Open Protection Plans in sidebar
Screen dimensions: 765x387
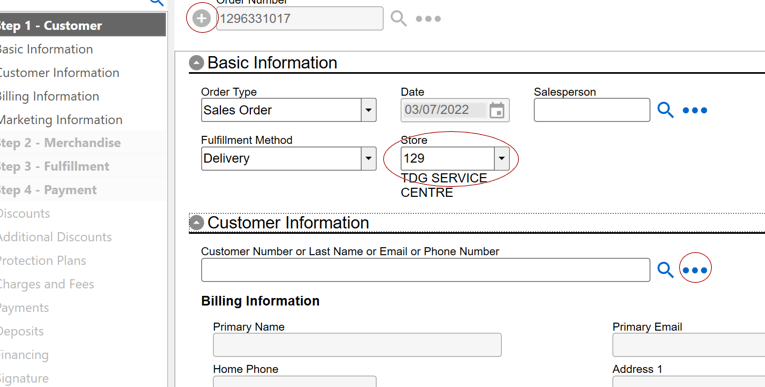pyautogui.click(x=42, y=261)
